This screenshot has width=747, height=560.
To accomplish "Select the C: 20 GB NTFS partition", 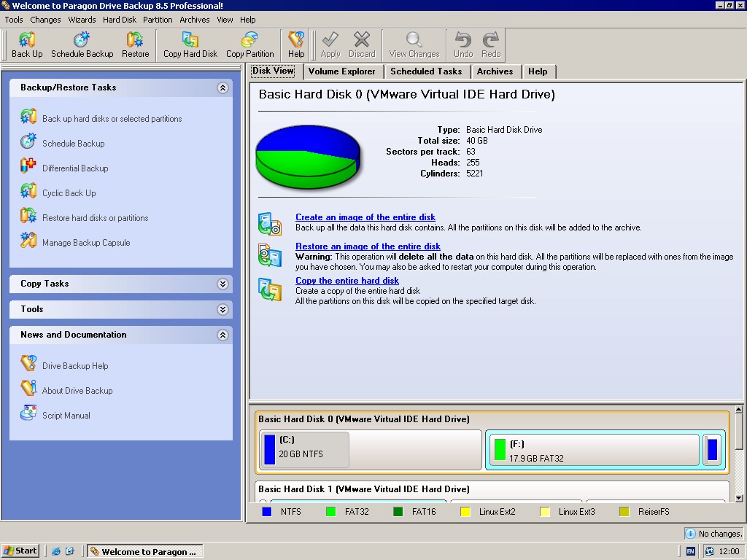I will point(371,450).
